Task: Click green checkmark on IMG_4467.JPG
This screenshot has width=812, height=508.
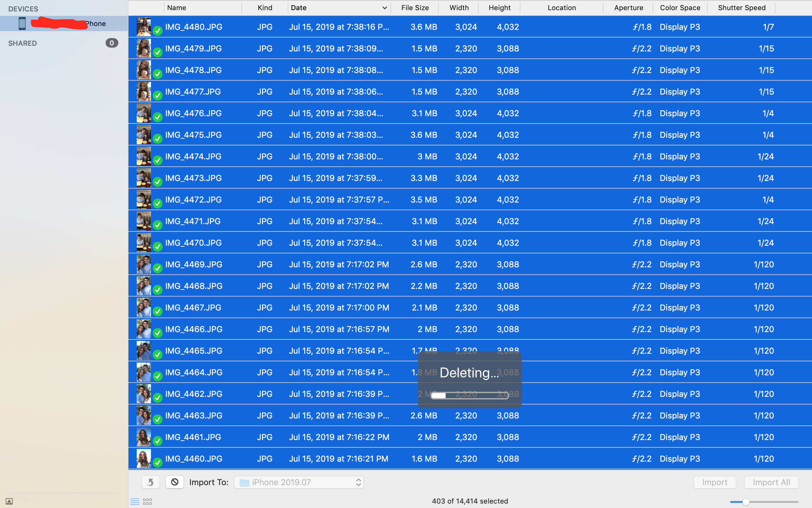Action: [158, 311]
